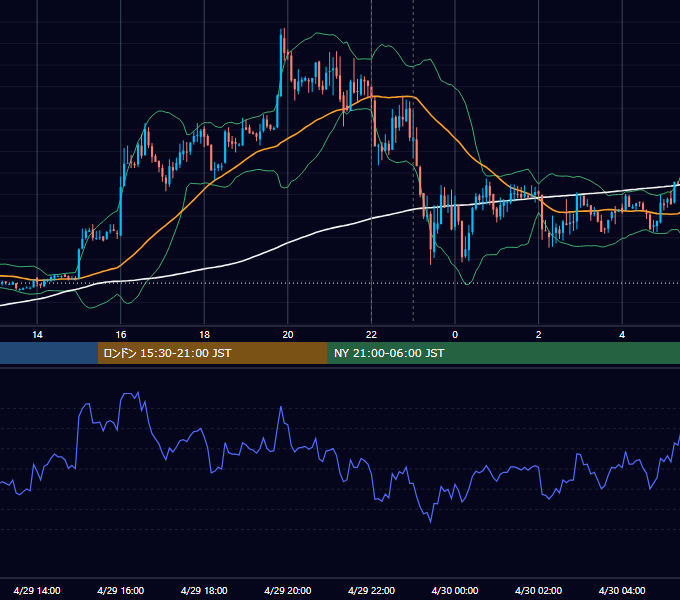The image size is (680, 600).
Task: Click the NY 21:00-06:00 JST session bar
Action: 503,353
